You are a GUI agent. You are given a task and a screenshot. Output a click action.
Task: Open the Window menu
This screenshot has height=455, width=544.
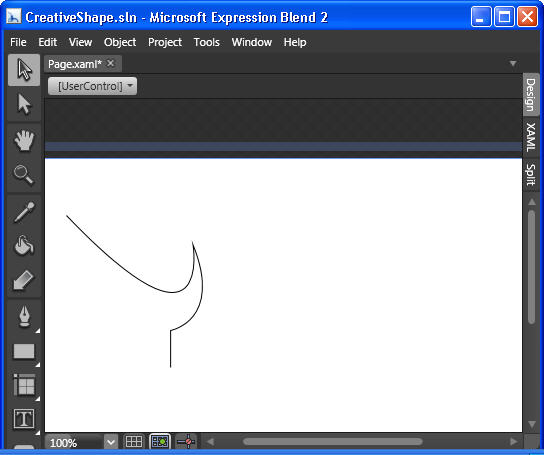pos(252,42)
